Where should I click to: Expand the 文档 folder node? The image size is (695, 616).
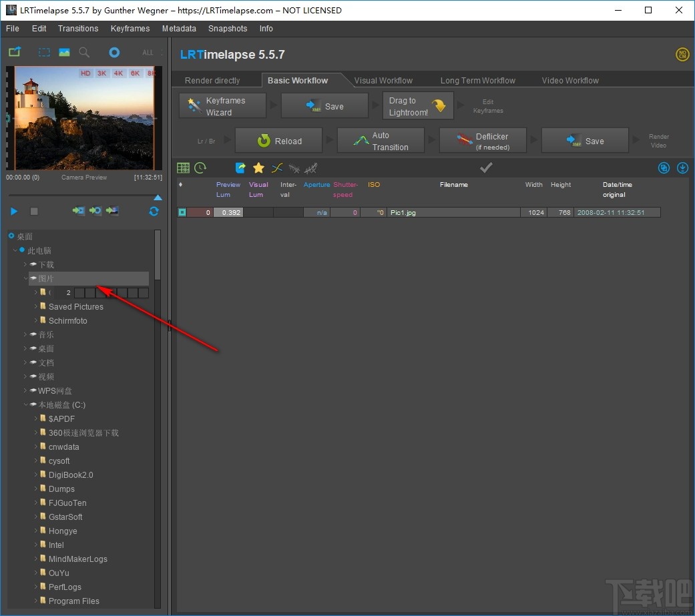point(25,362)
